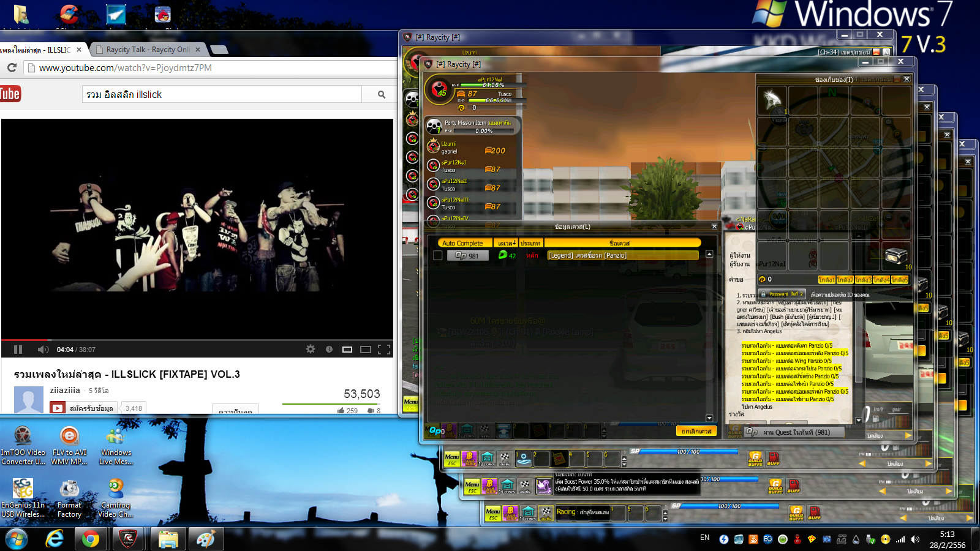Open Windows Live Messenger desktop icon

coord(116,446)
